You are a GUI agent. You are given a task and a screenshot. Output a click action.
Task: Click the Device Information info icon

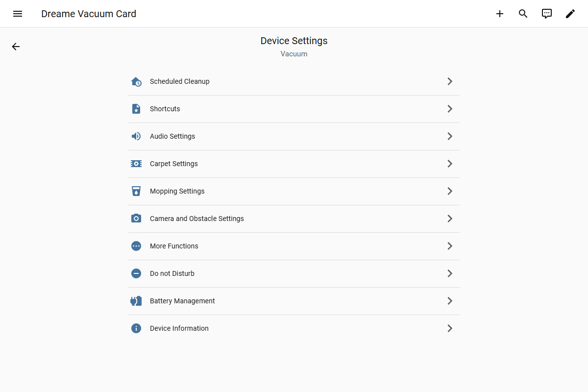click(136, 328)
